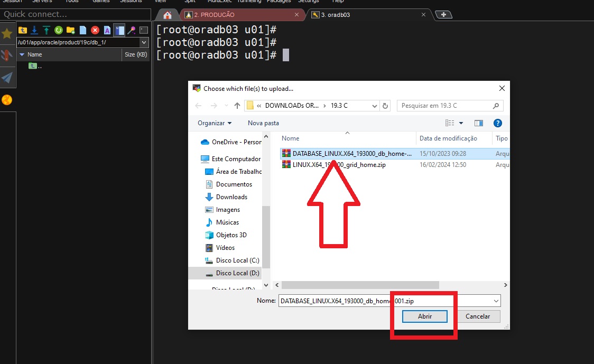Click the red X delete icon in SFTP toolbar
The height and width of the screenshot is (364, 594).
(95, 30)
